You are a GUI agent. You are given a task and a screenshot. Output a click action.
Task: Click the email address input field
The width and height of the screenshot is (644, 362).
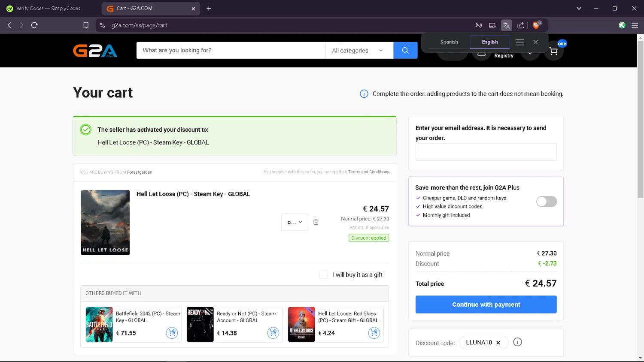(486, 152)
